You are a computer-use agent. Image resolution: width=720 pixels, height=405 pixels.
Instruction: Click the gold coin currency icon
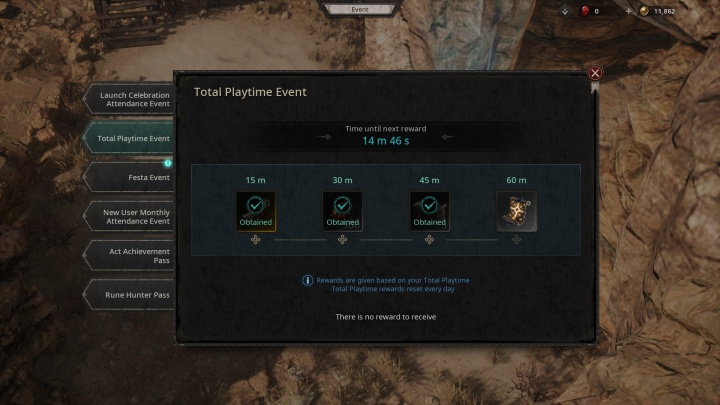pyautogui.click(x=644, y=11)
